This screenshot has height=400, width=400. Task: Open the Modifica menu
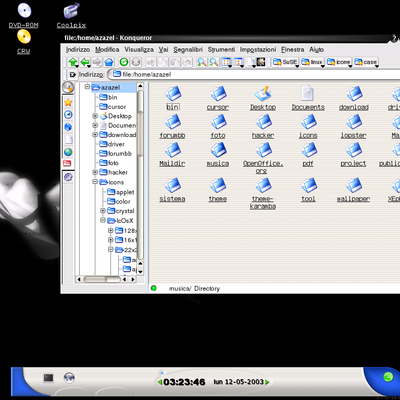click(x=107, y=50)
